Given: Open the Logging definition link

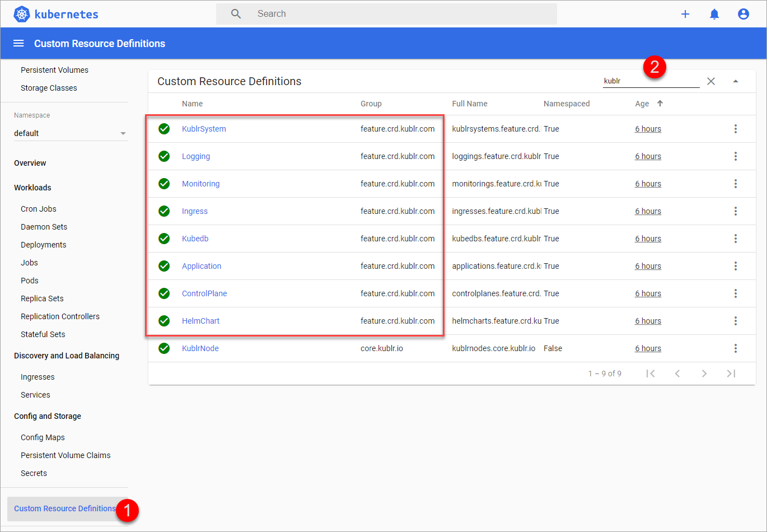Looking at the screenshot, I should [x=196, y=156].
